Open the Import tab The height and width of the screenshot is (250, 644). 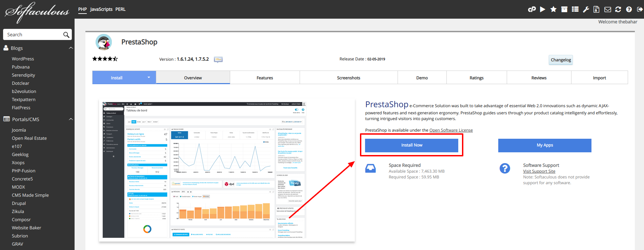[x=599, y=78]
